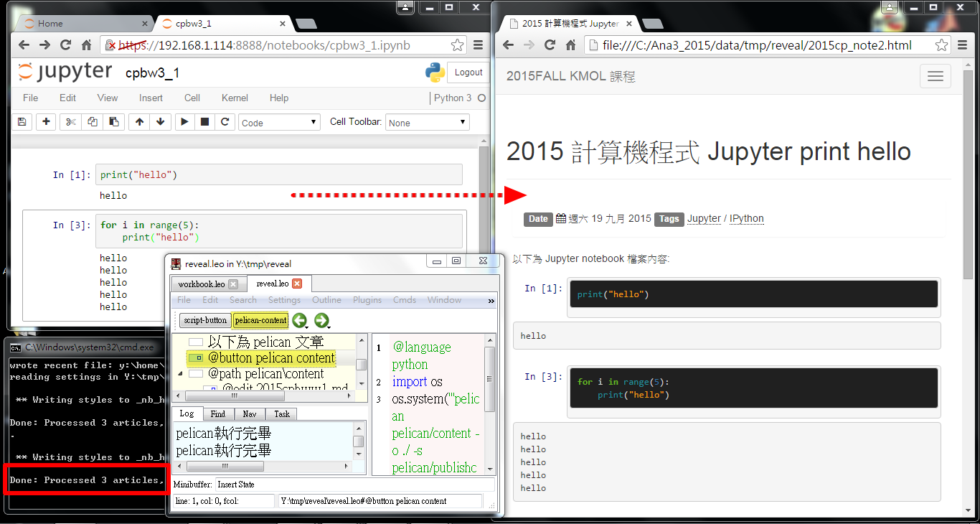980x524 pixels.
Task: Open the Jupyter View menu
Action: (108, 98)
